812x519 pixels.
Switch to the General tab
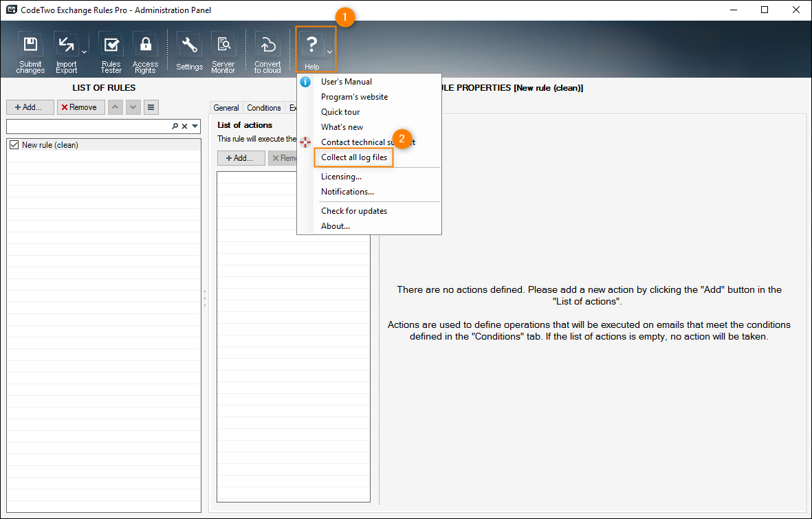click(226, 108)
